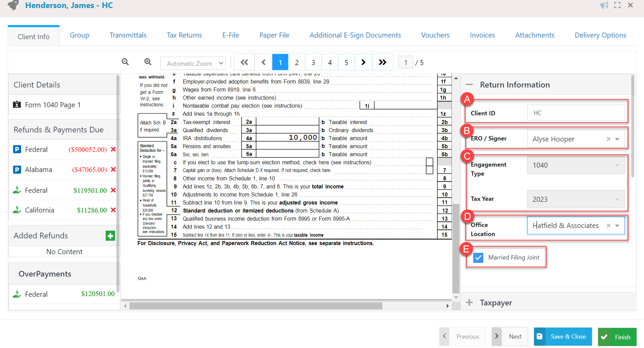Click the zoom out magnifier icon
The height and width of the screenshot is (348, 644).
(125, 62)
